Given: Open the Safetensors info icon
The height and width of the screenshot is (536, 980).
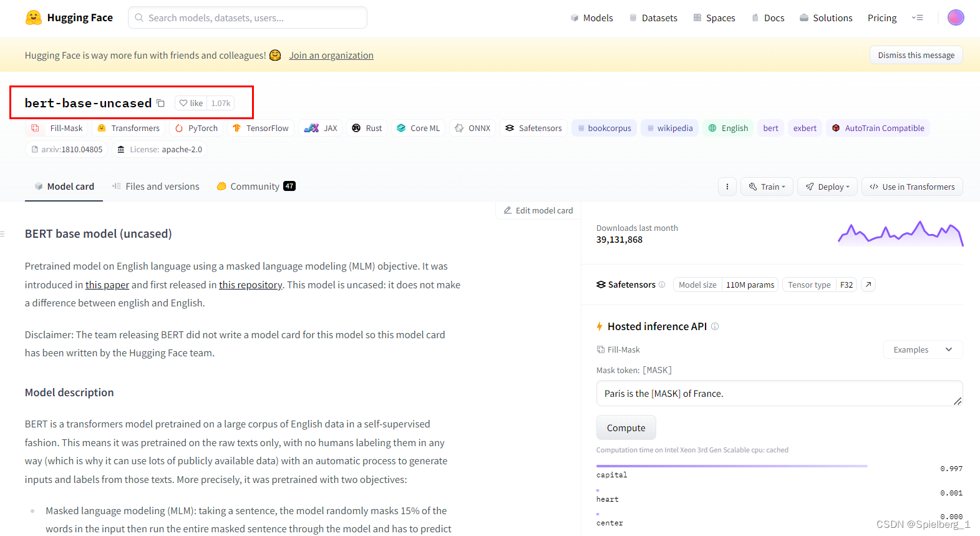Looking at the screenshot, I should click(662, 285).
